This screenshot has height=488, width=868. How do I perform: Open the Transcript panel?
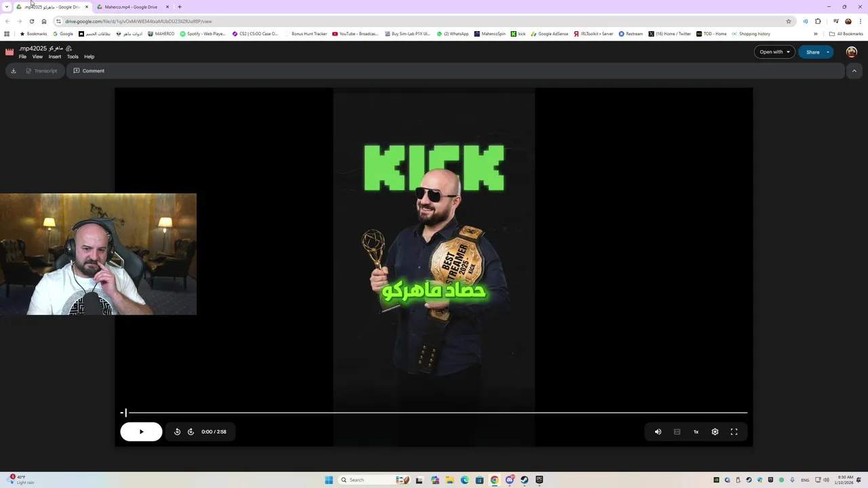[x=41, y=70]
